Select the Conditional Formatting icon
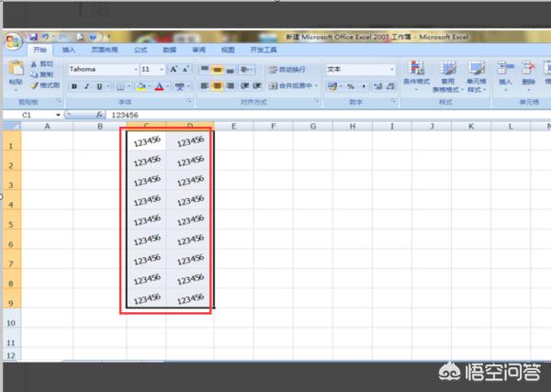Screen dimensions: 551x392 pos(417,68)
